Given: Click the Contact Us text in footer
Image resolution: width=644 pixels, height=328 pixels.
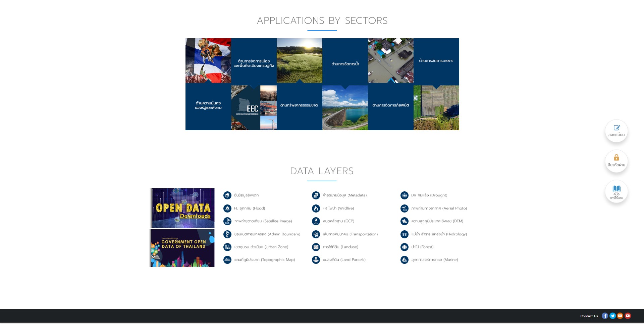Looking at the screenshot, I should click(x=589, y=316).
